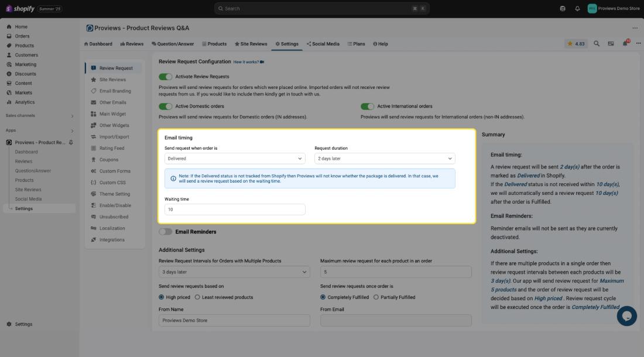644x357 pixels.
Task: Click the Waiting time input field
Action: coord(234,210)
